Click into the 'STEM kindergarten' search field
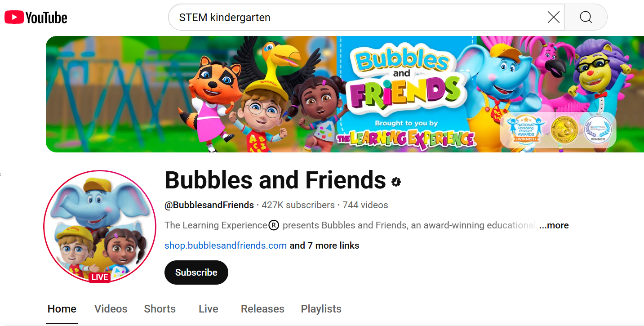 click(x=357, y=18)
